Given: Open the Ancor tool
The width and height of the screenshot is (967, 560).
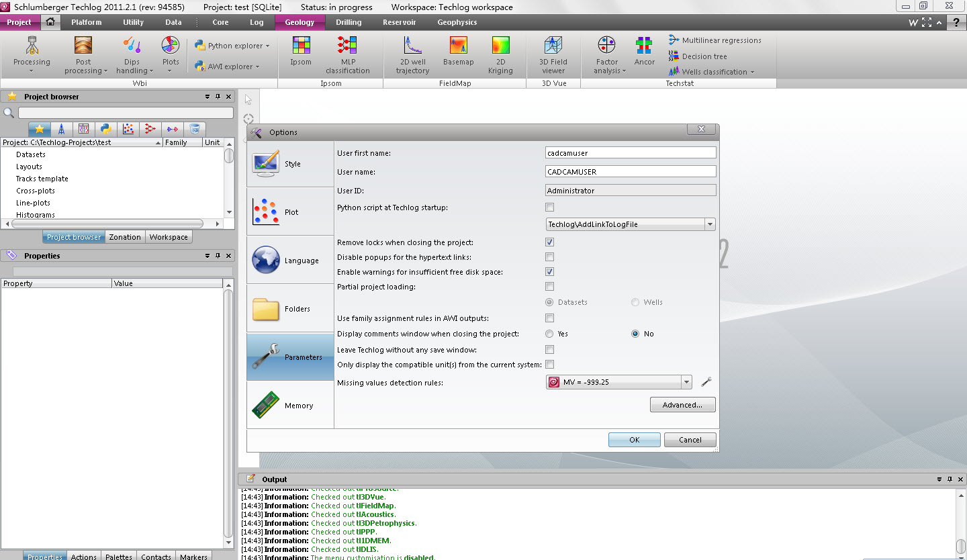Looking at the screenshot, I should [x=644, y=51].
